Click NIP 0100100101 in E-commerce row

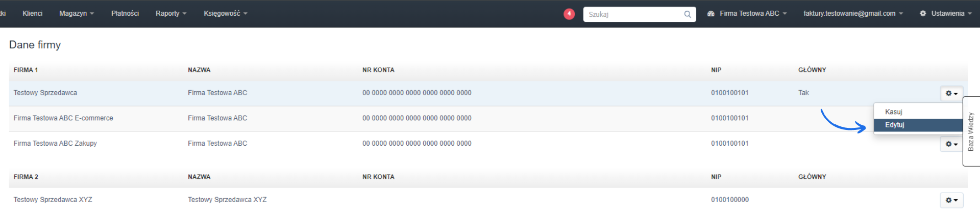point(730,118)
